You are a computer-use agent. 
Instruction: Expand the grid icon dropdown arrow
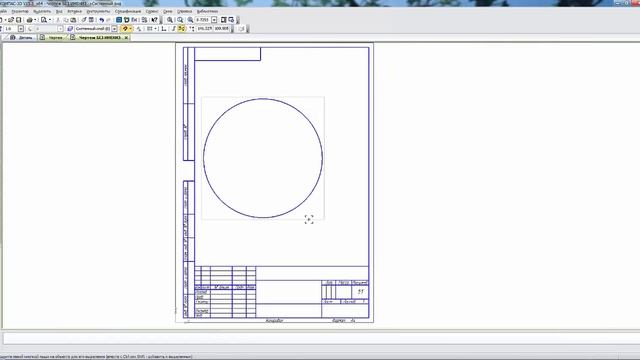coord(156,29)
